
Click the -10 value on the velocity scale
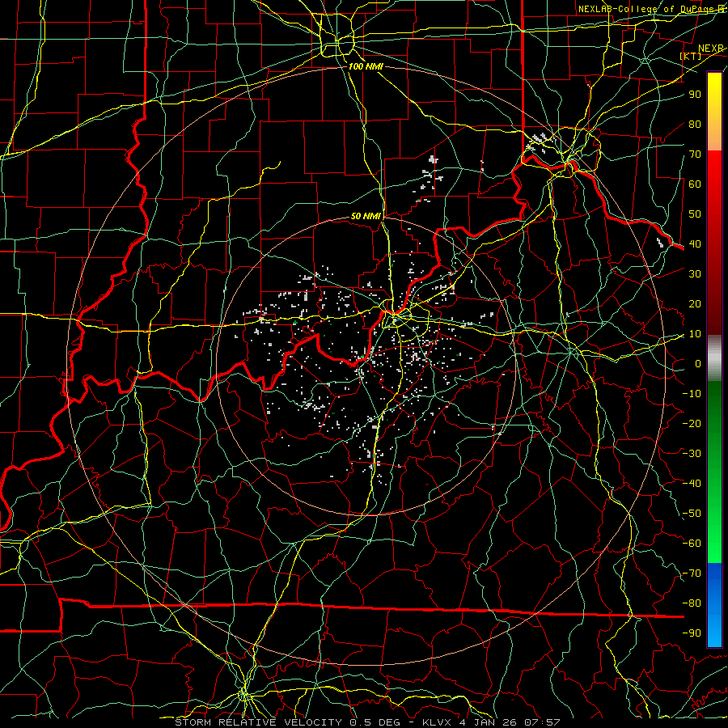(692, 394)
